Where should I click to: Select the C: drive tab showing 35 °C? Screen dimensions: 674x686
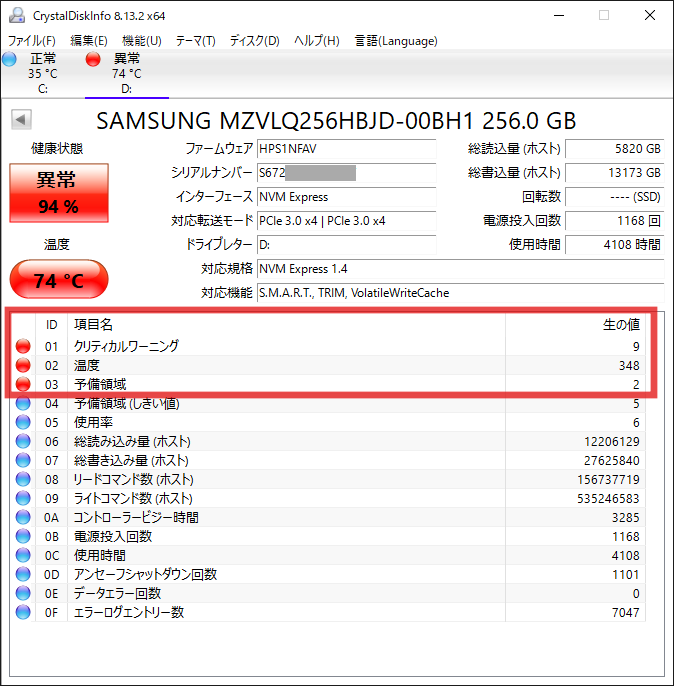(x=42, y=74)
